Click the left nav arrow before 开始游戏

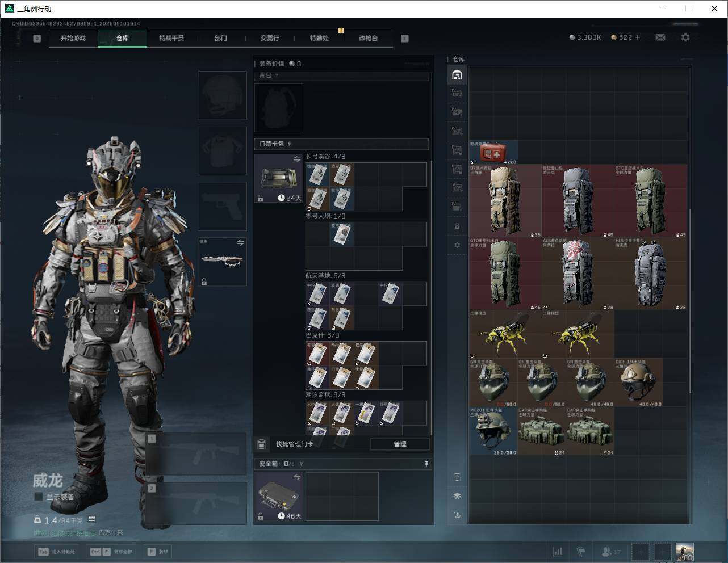pyautogui.click(x=37, y=39)
